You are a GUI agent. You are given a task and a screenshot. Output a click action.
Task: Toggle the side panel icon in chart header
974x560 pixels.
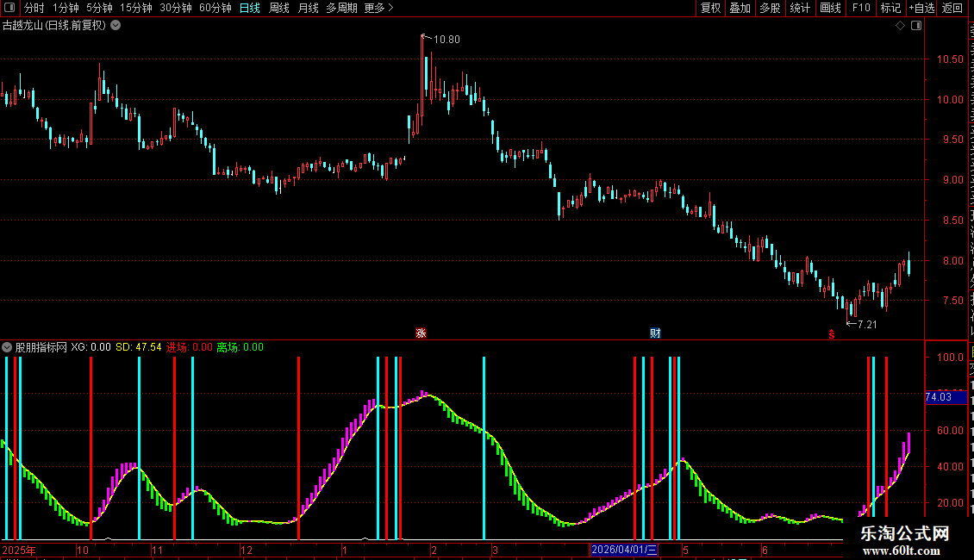pyautogui.click(x=916, y=26)
